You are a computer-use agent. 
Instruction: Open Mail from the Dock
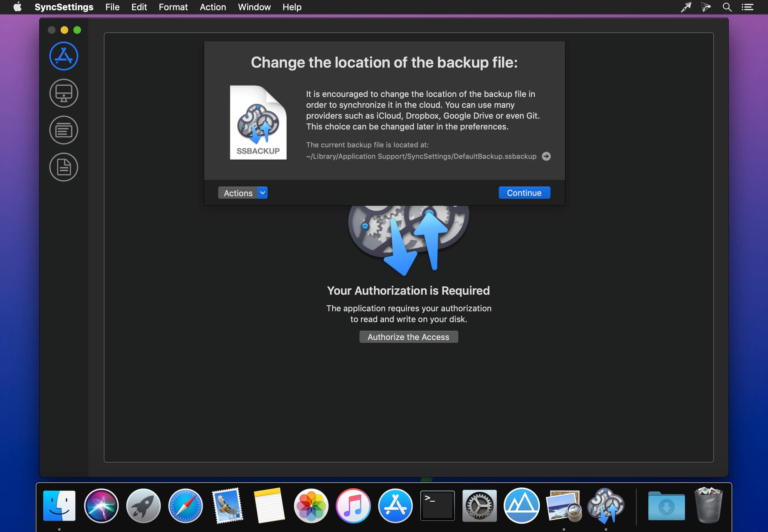point(228,505)
